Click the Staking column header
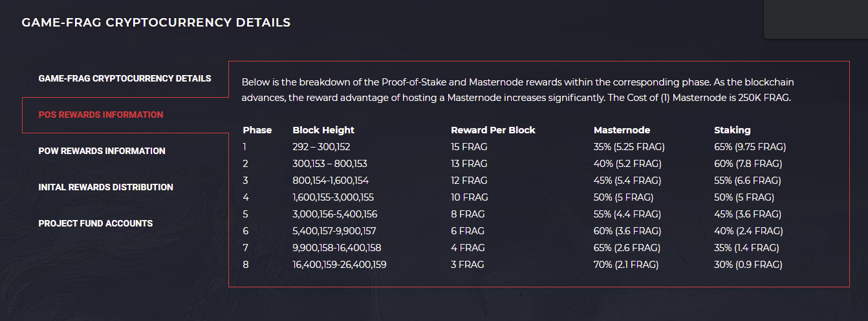The image size is (868, 321). coord(732,130)
